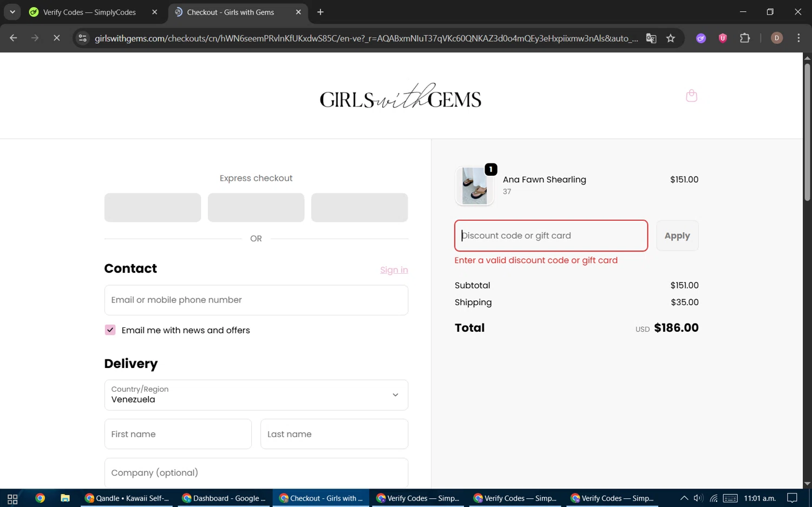
Task: Stop loading the page
Action: pyautogui.click(x=56, y=38)
